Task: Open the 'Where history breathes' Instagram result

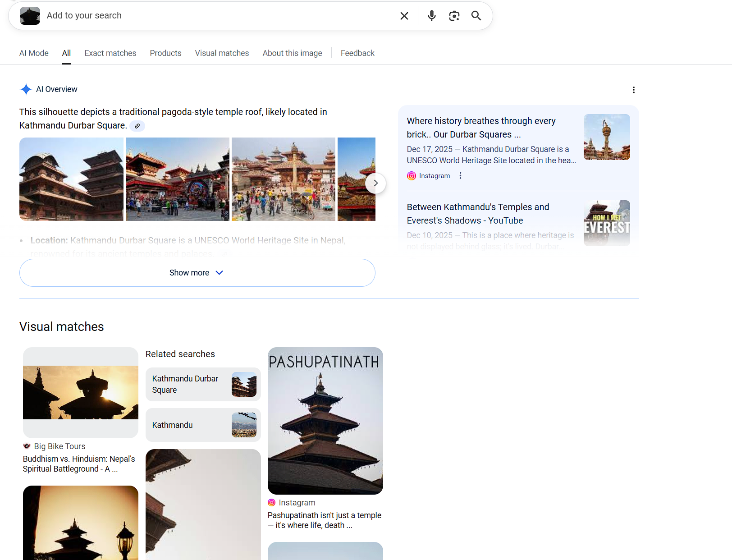Action: click(481, 128)
